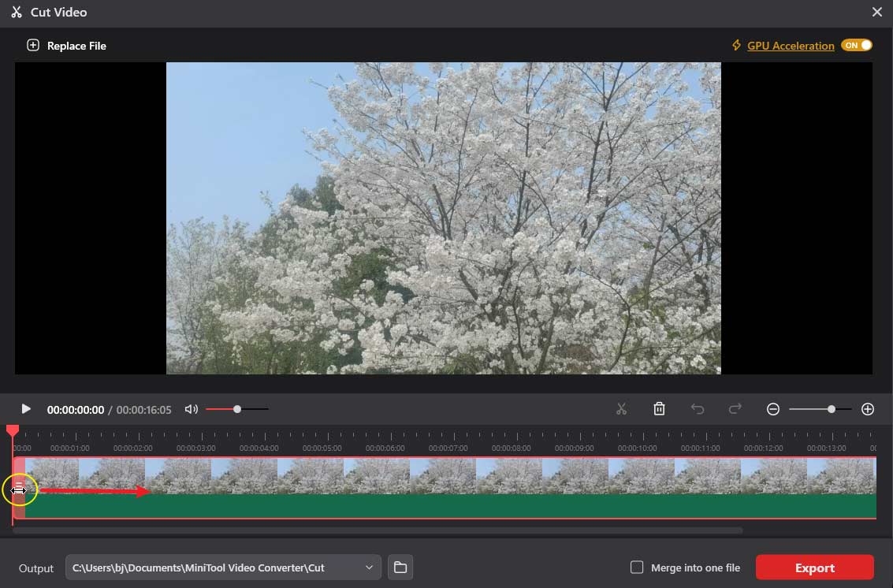Click the lightning bolt GPU icon
The height and width of the screenshot is (588, 893).
[736, 45]
